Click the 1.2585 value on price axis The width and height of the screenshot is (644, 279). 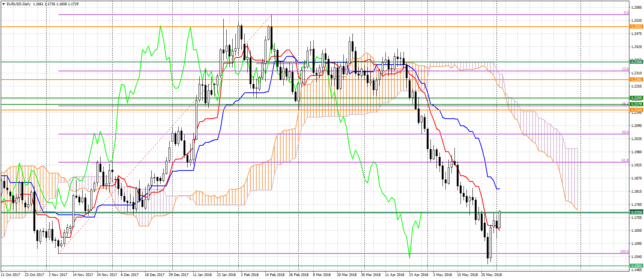coord(636,8)
